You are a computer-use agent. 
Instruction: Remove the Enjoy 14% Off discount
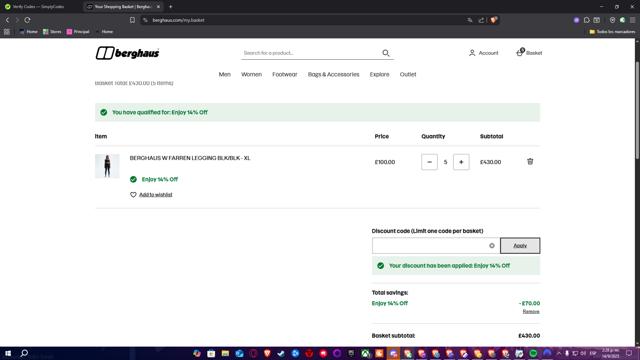click(531, 311)
